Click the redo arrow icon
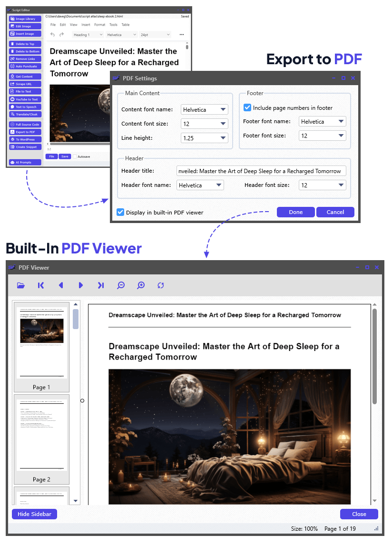The image size is (392, 545). click(x=61, y=34)
